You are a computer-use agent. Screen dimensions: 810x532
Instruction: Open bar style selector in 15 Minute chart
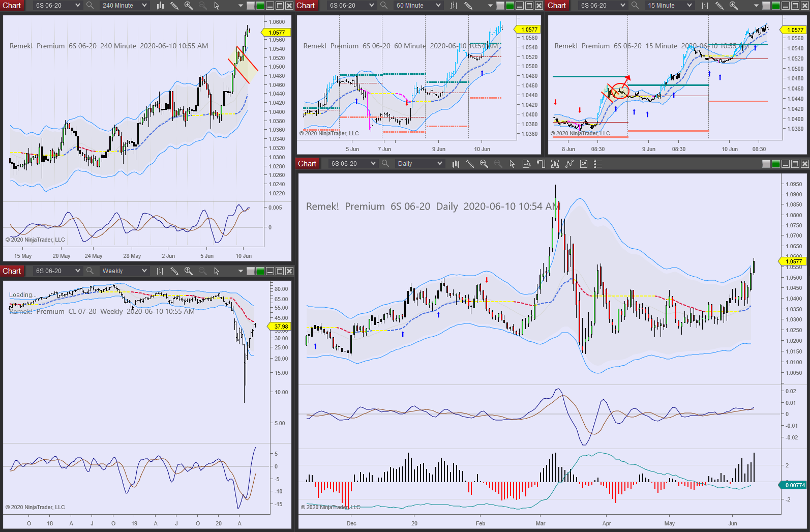point(705,6)
